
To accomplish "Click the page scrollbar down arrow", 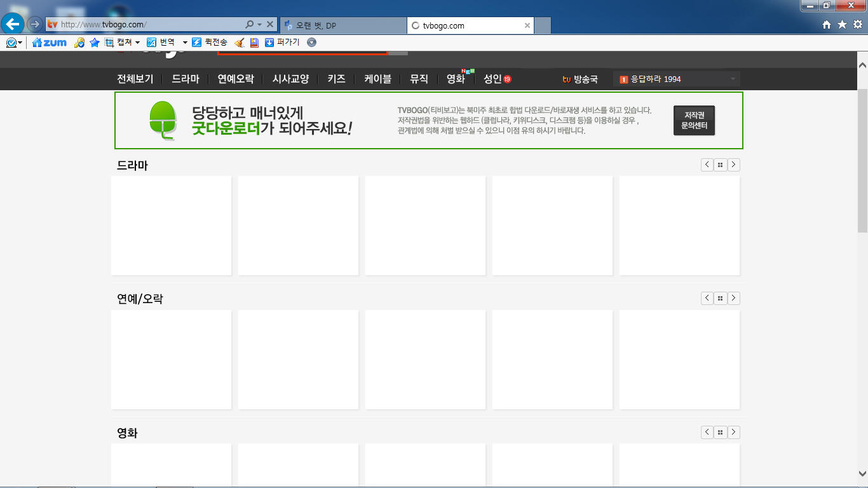I will point(862,473).
